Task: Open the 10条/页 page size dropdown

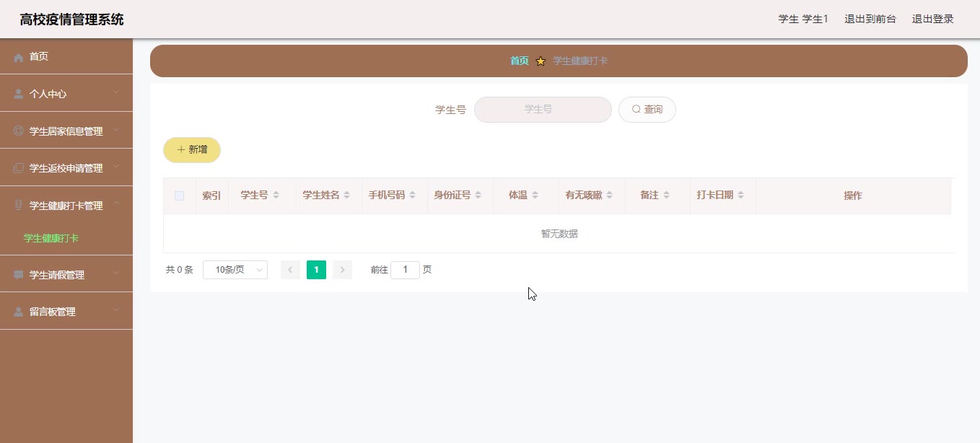Action: pyautogui.click(x=235, y=270)
